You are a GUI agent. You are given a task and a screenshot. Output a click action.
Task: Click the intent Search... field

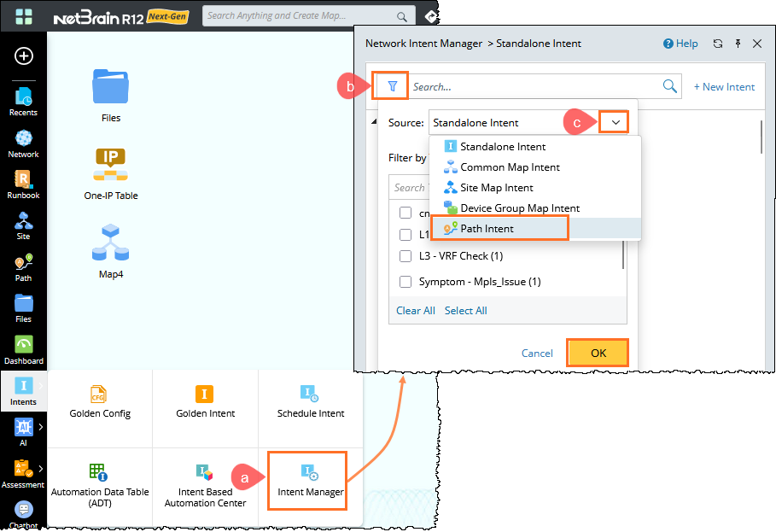pyautogui.click(x=534, y=86)
